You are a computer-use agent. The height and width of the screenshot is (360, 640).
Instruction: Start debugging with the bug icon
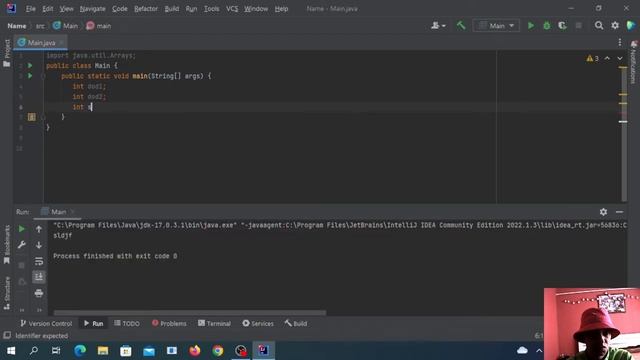click(547, 26)
